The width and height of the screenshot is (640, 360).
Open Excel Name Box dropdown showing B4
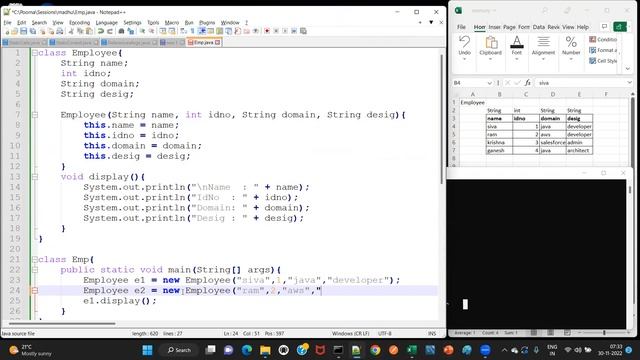click(x=489, y=83)
